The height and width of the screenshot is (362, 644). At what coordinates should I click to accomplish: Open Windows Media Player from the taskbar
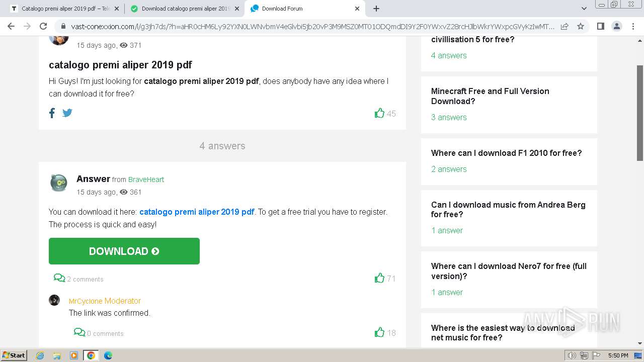coord(74,355)
